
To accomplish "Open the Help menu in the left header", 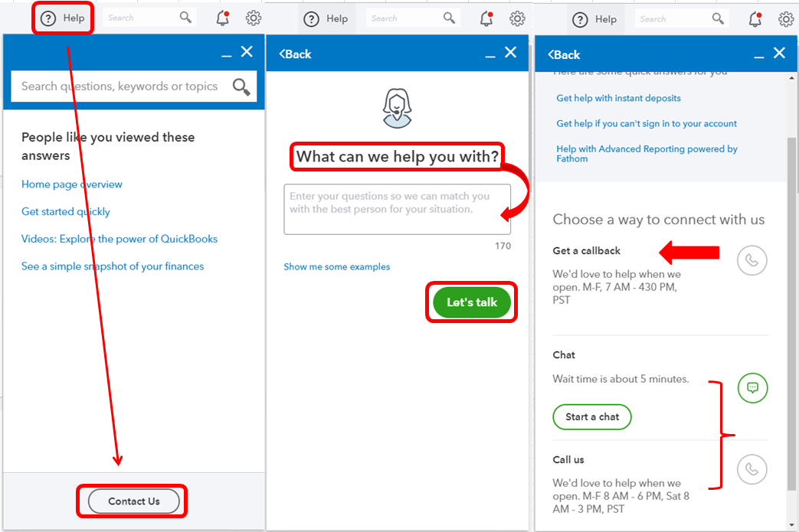I will point(63,18).
